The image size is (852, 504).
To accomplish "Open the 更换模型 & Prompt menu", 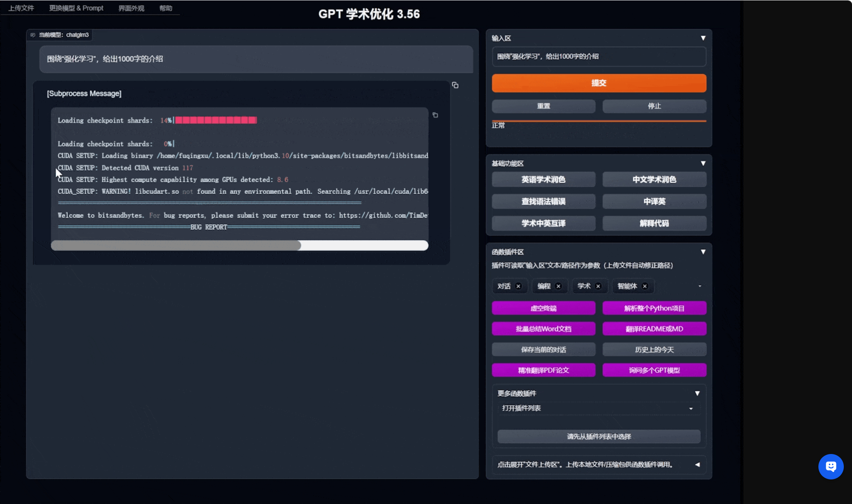I will [76, 8].
